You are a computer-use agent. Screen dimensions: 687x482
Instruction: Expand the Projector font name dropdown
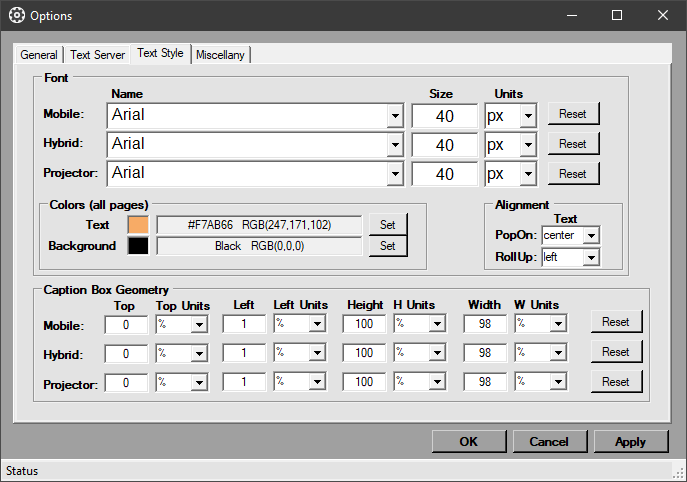(x=395, y=174)
